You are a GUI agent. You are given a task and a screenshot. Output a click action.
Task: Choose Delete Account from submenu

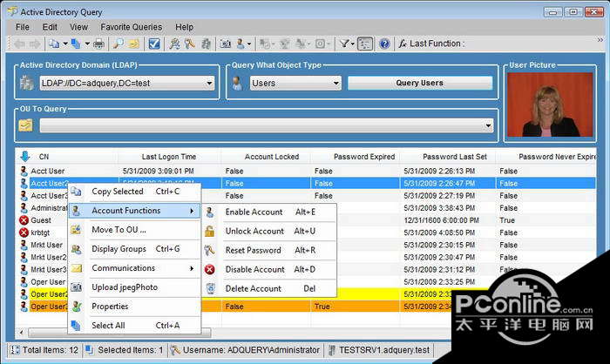269,288
